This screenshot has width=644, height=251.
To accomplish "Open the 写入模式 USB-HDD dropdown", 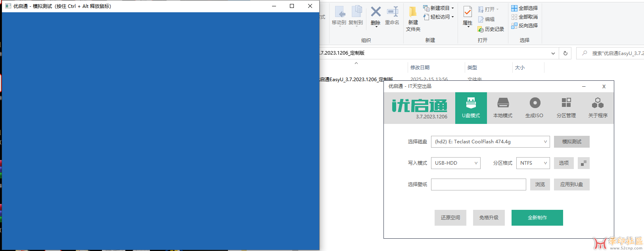I will click(x=475, y=163).
